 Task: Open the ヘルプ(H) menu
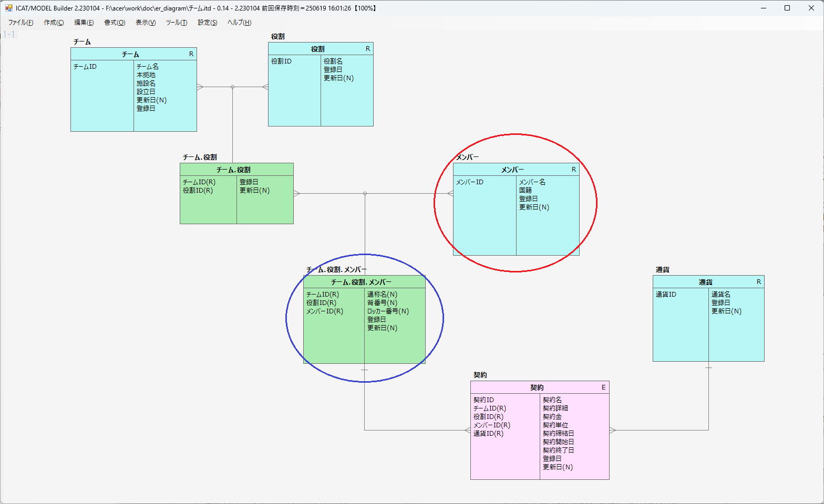(239, 23)
